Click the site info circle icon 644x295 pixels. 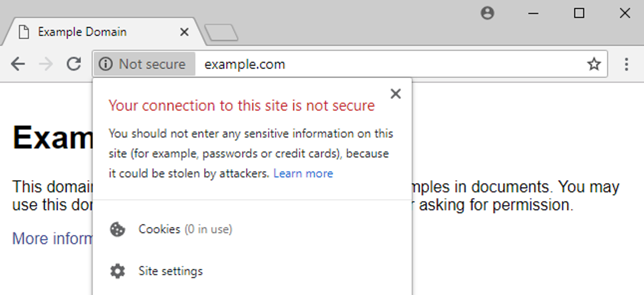(x=106, y=64)
